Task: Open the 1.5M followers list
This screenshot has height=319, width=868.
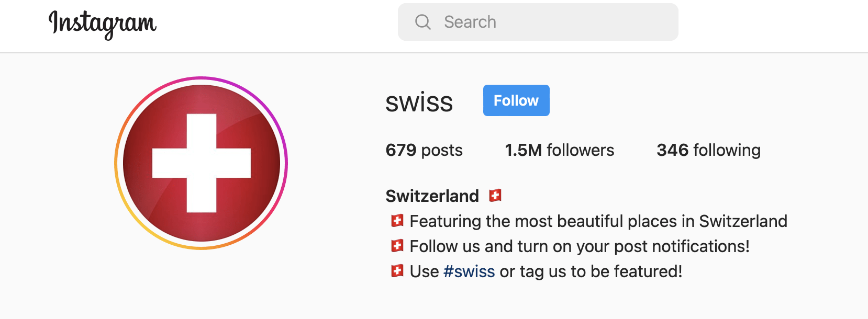Action: 559,151
